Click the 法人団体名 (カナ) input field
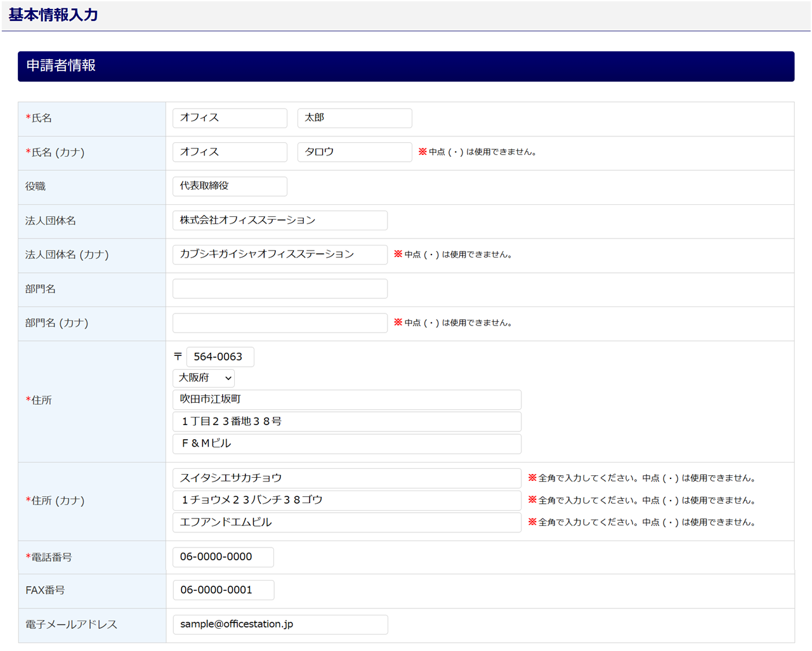 [280, 254]
